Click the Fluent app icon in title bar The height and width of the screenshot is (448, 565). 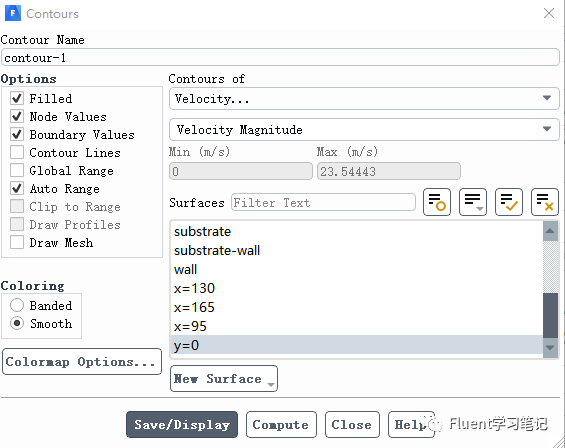coord(13,13)
